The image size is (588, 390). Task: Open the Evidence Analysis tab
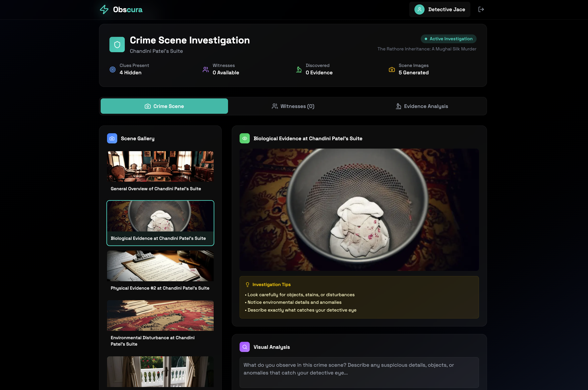coord(422,106)
